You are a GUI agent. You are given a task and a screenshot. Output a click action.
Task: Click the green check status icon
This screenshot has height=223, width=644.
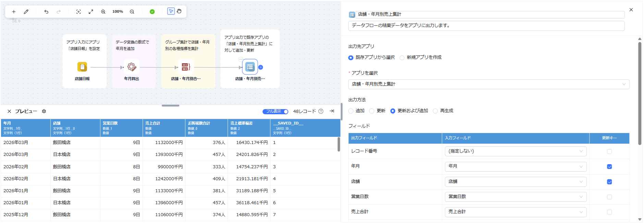[152, 12]
